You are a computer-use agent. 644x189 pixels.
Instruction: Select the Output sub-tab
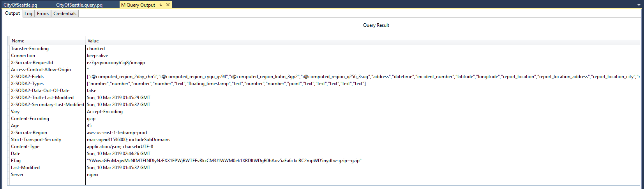pos(12,13)
